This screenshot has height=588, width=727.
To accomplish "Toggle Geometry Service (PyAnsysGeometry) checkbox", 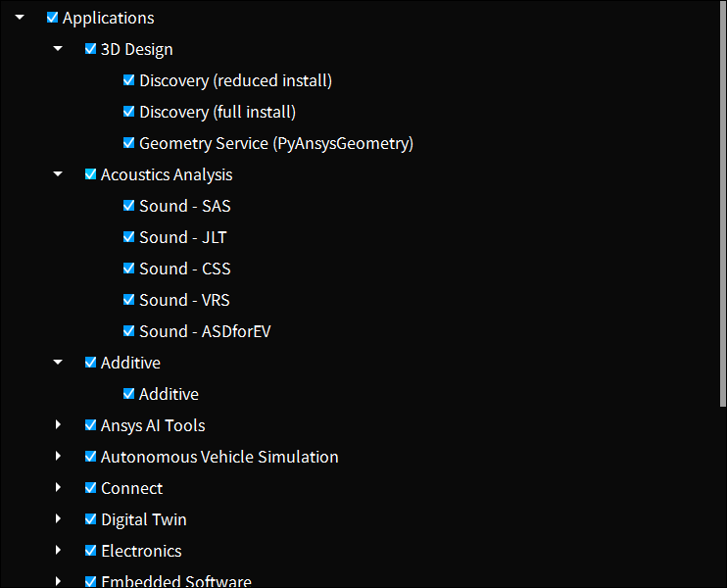I will coord(129,143).
